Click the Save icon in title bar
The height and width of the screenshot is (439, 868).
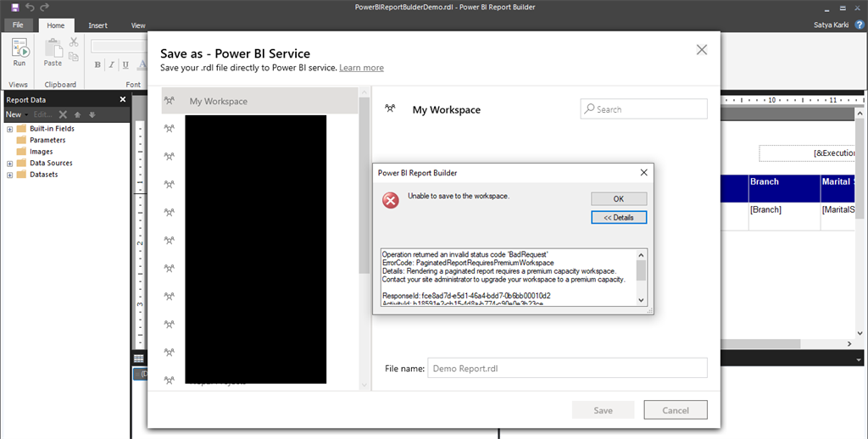point(15,7)
